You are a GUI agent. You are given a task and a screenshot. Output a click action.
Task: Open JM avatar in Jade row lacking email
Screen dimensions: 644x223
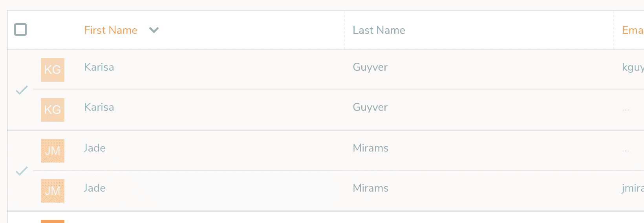(x=53, y=151)
